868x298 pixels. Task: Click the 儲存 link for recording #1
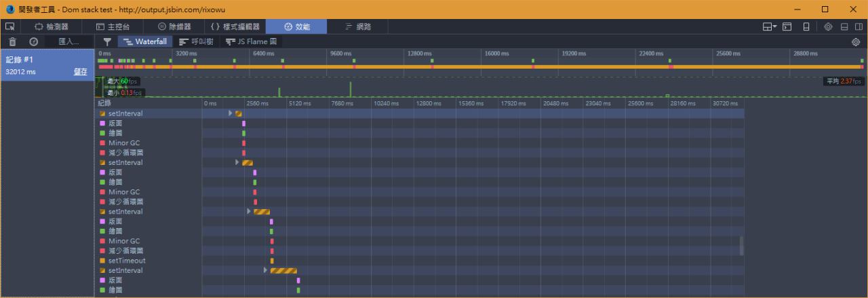point(80,71)
